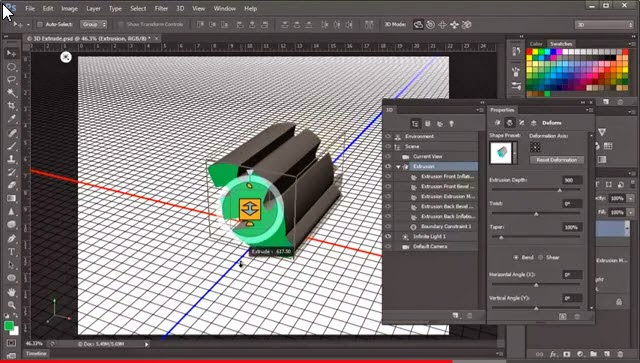Click the Rotate 3D object mode icon
This screenshot has height=363, width=640.
(x=418, y=24)
